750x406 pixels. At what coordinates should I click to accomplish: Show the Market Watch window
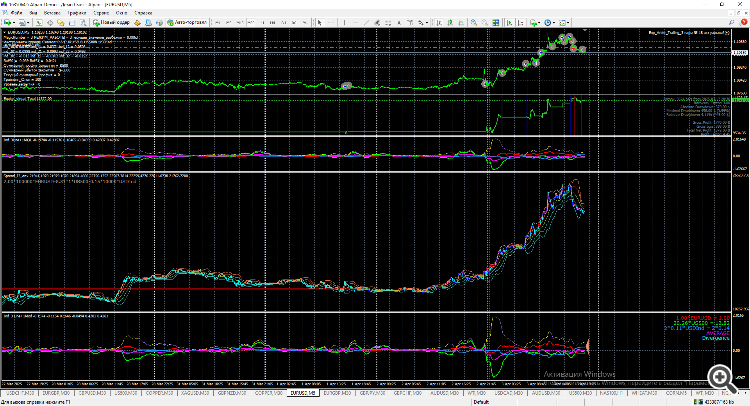pyautogui.click(x=39, y=22)
